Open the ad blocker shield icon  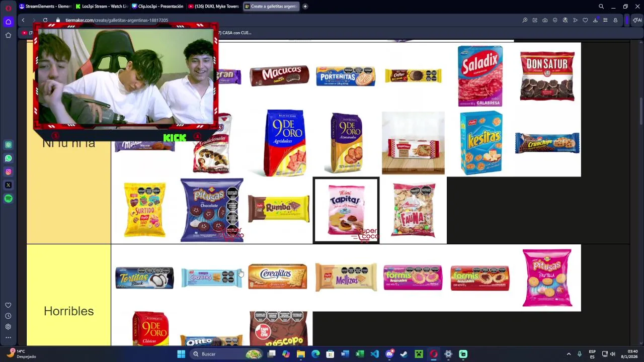point(555,20)
